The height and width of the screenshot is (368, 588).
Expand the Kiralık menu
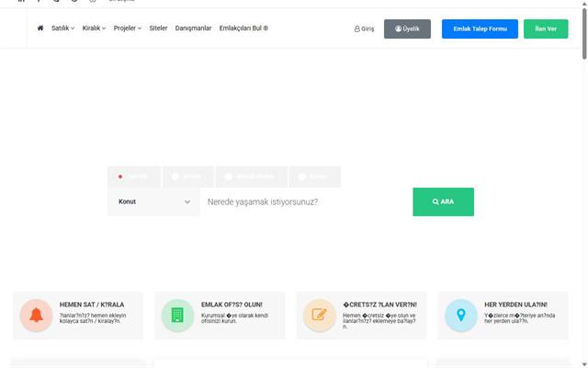(94, 29)
